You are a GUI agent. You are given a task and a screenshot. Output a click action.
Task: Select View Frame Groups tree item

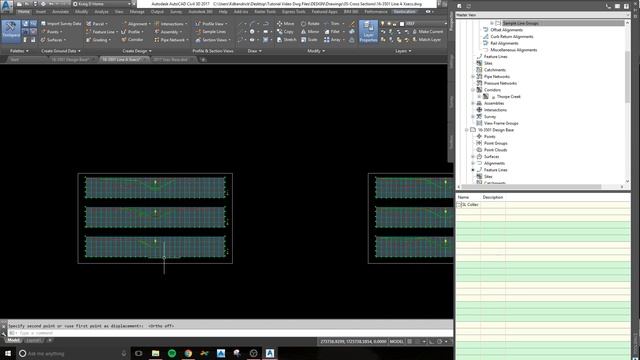[501, 123]
